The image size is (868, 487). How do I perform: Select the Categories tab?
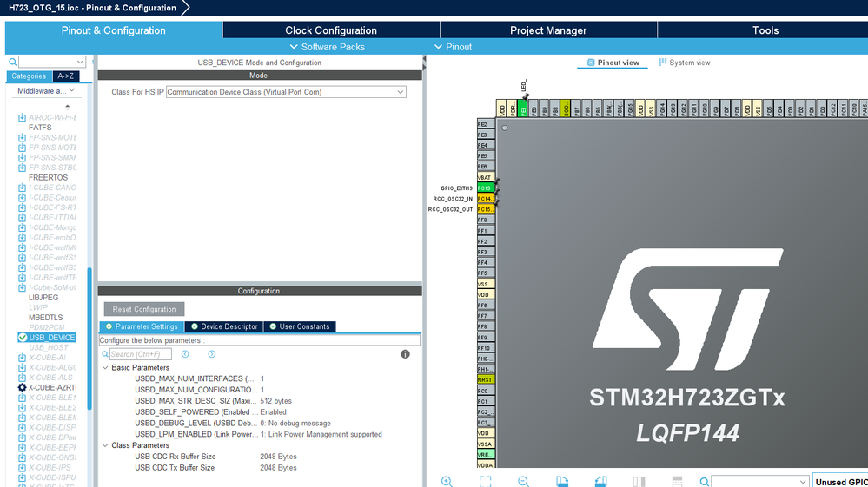[29, 76]
